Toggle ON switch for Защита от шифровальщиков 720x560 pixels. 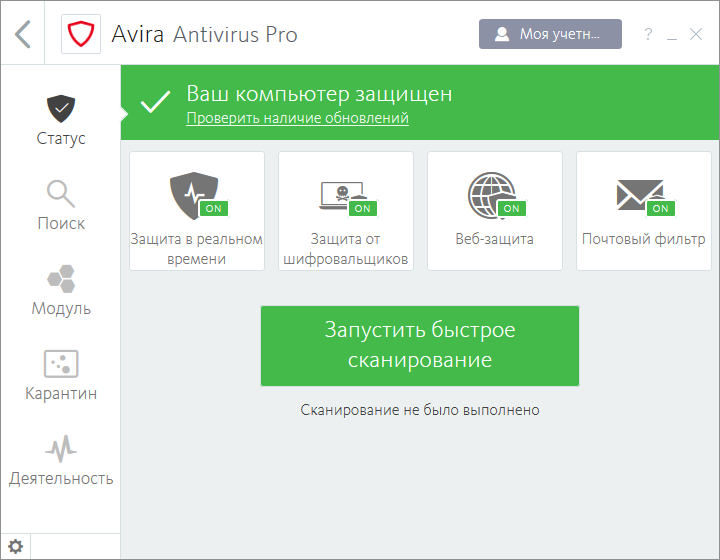(362, 208)
